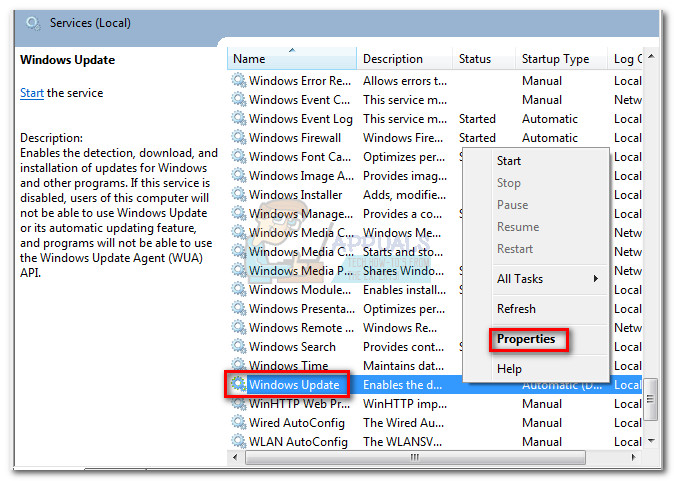Click 'The WLANSV...' description cell
The height and width of the screenshot is (481, 674).
402,441
